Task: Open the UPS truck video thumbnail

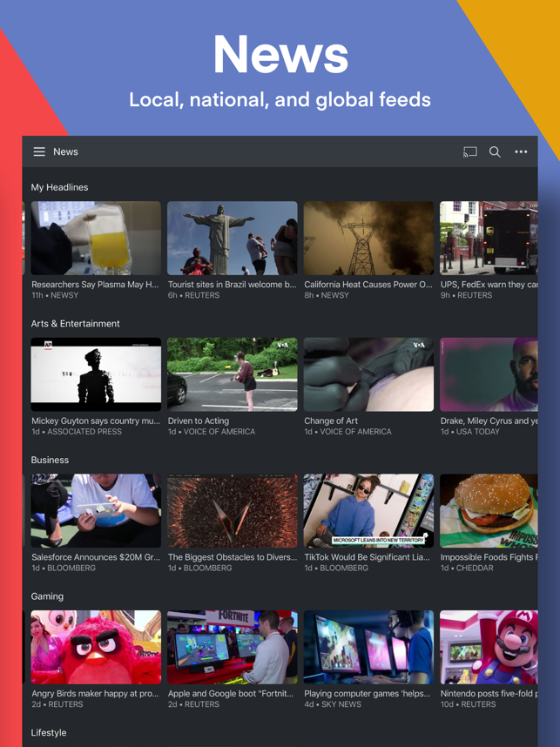Action: (x=489, y=238)
